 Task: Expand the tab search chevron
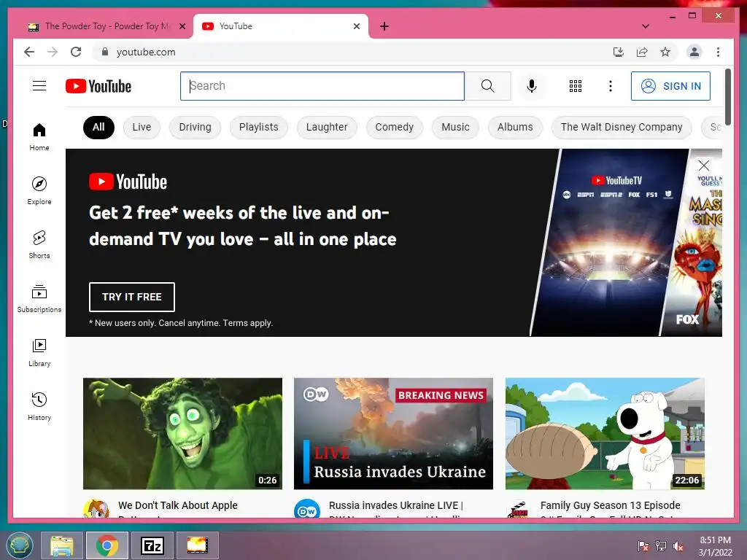click(x=646, y=26)
